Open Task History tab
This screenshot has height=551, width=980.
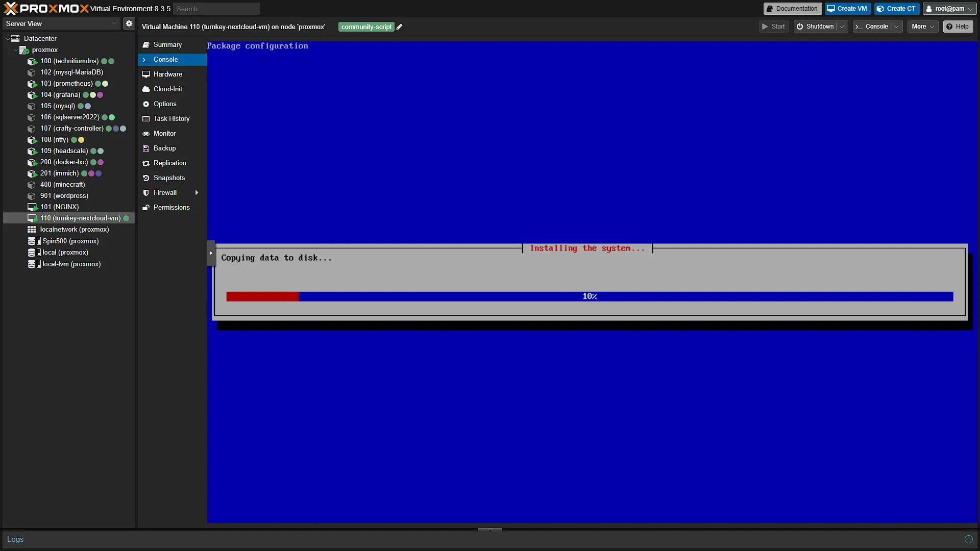pyautogui.click(x=172, y=119)
